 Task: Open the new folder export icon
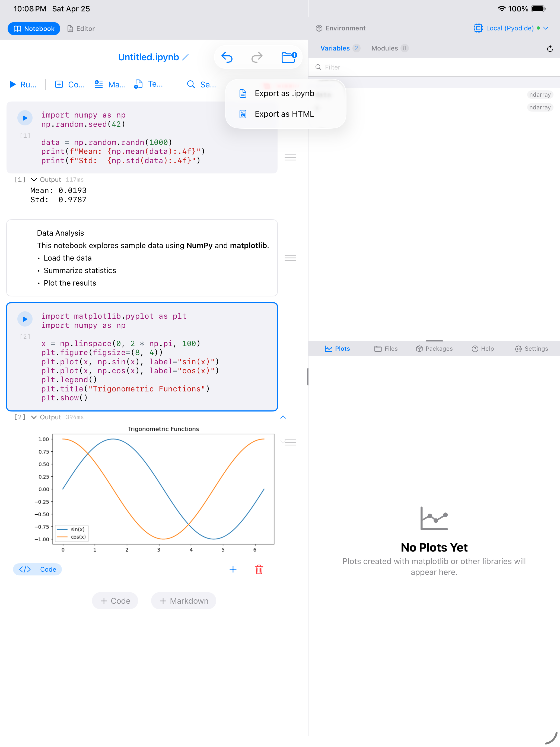289,57
